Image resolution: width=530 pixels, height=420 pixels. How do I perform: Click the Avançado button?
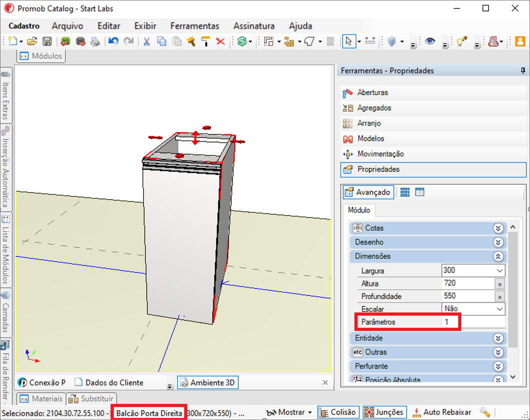pyautogui.click(x=368, y=192)
